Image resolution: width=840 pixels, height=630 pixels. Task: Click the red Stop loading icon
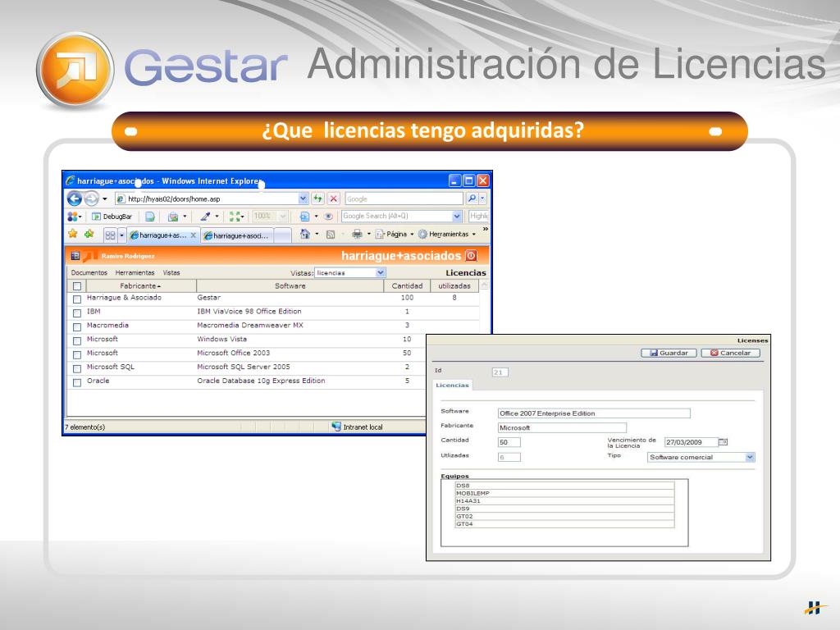(334, 199)
